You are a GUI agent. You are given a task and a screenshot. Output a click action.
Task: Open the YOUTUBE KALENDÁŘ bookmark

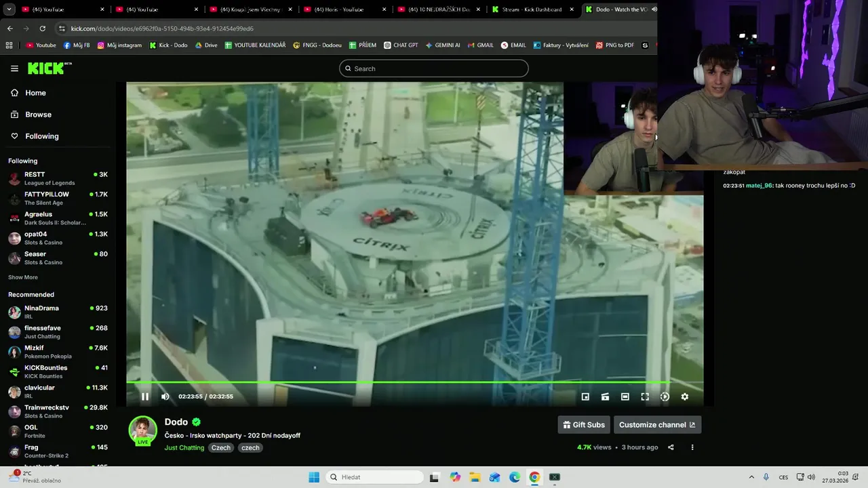click(x=255, y=45)
